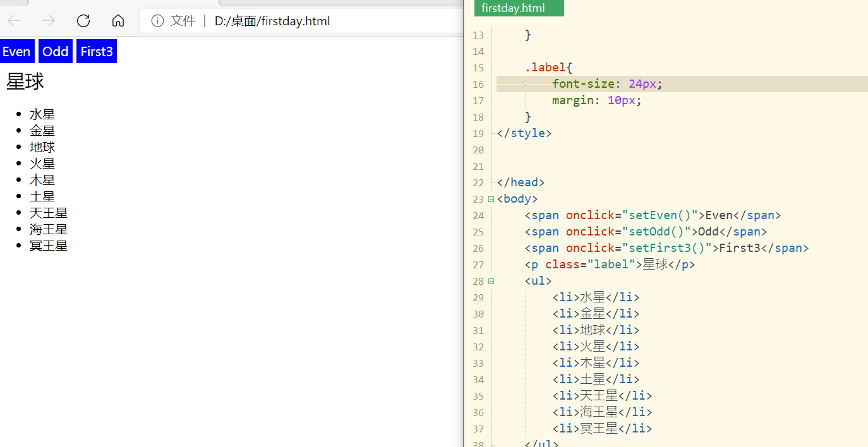This screenshot has width=868, height=447.
Task: Click the <li>天王星</li> code line
Action: 602,396
